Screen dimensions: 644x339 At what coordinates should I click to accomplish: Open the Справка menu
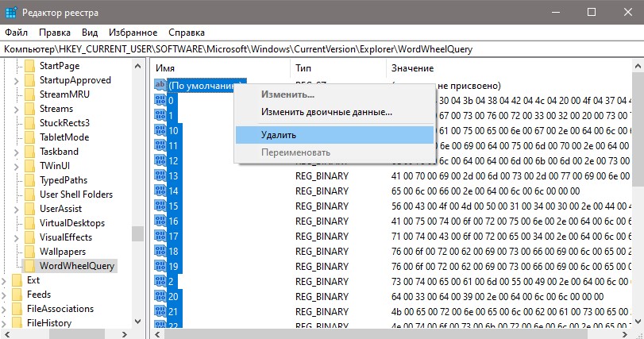click(187, 33)
